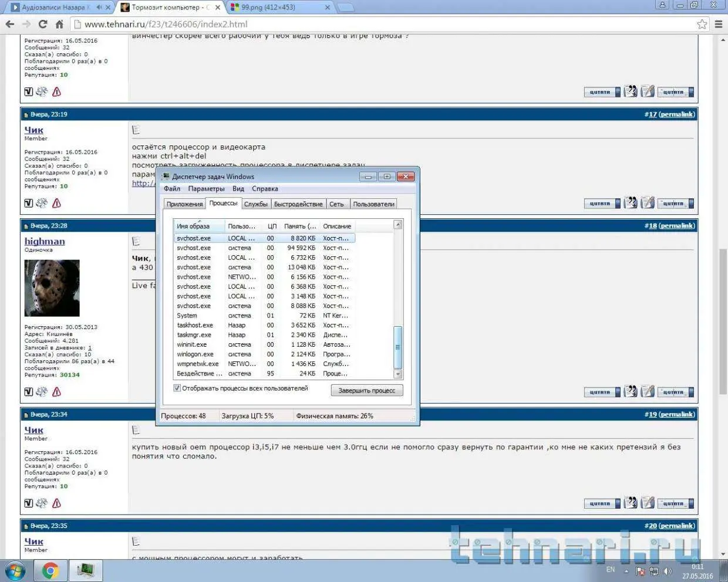728x582 pixels.
Task: Open Action Center flag in tray
Action: pos(641,571)
